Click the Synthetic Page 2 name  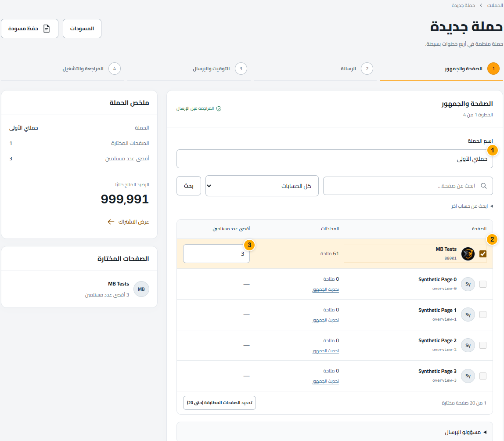point(437,341)
